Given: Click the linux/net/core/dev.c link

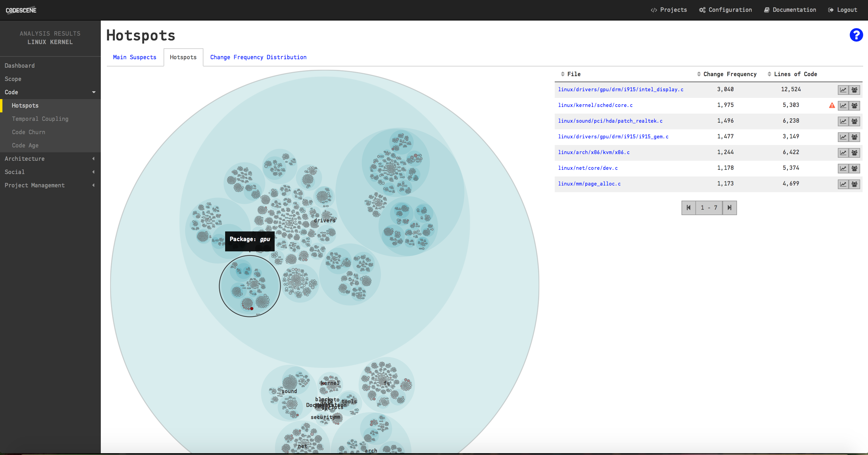Looking at the screenshot, I should pos(588,168).
